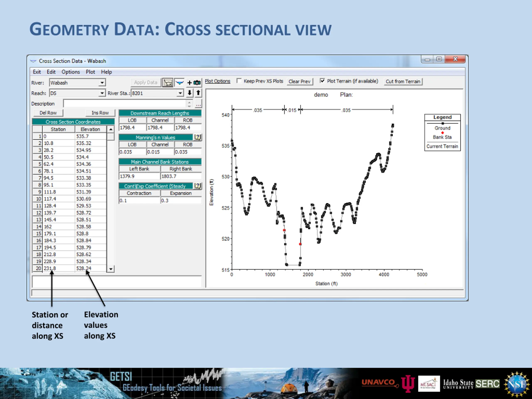Open the Plot menu
Image resolution: width=532 pixels, height=399 pixels.
click(90, 72)
